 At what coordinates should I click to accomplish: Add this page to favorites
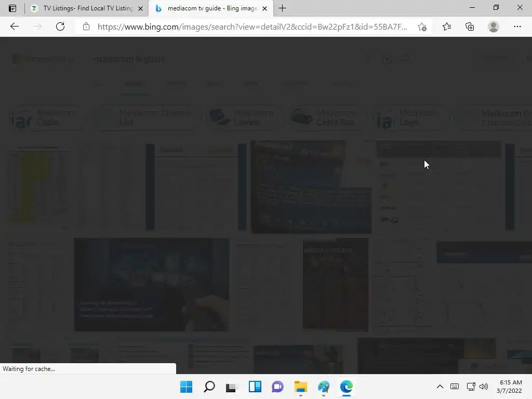click(422, 27)
